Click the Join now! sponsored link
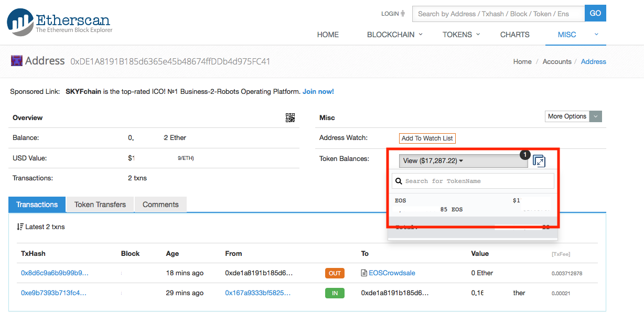644x323 pixels. pos(318,91)
